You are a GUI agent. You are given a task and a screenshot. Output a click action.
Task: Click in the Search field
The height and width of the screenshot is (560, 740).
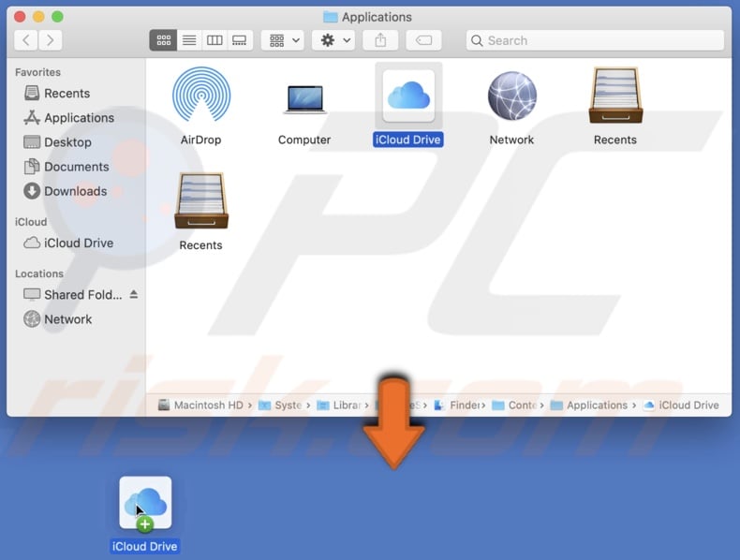(595, 40)
